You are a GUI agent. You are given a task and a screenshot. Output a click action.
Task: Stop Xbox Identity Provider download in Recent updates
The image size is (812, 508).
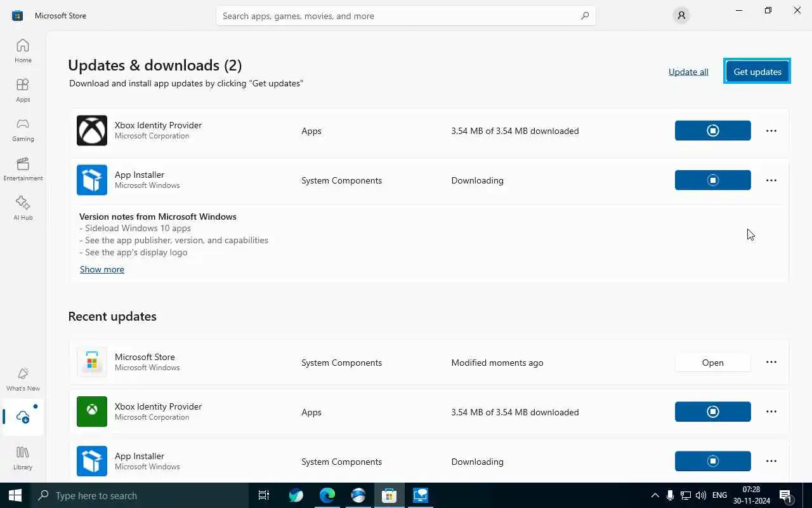[x=713, y=412]
